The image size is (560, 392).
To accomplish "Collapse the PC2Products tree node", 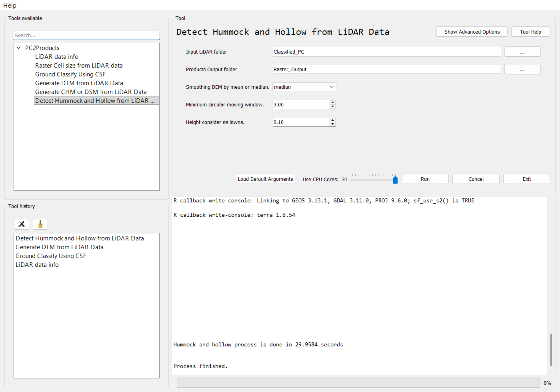I will click(x=19, y=48).
